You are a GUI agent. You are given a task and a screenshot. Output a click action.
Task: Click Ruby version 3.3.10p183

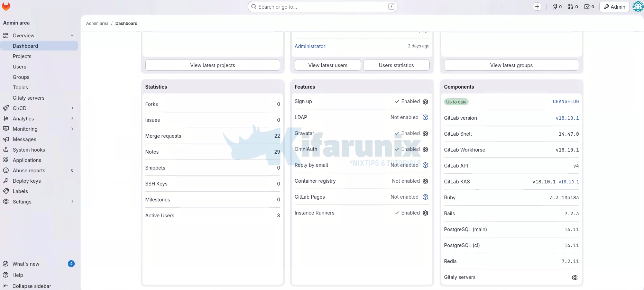[x=564, y=198]
